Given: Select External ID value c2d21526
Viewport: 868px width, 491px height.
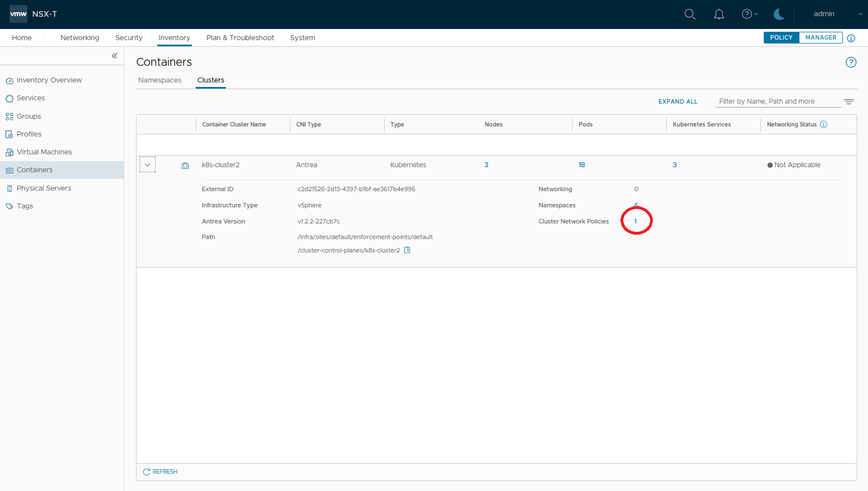Looking at the screenshot, I should pyautogui.click(x=356, y=189).
